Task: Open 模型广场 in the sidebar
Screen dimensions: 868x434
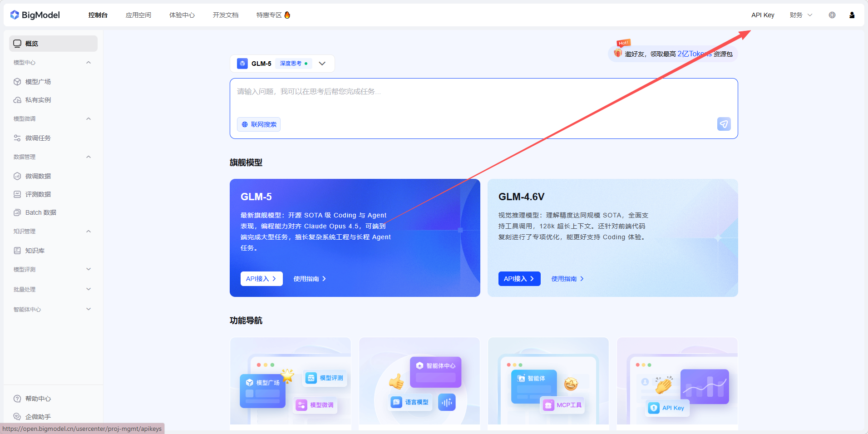Action: [x=38, y=82]
